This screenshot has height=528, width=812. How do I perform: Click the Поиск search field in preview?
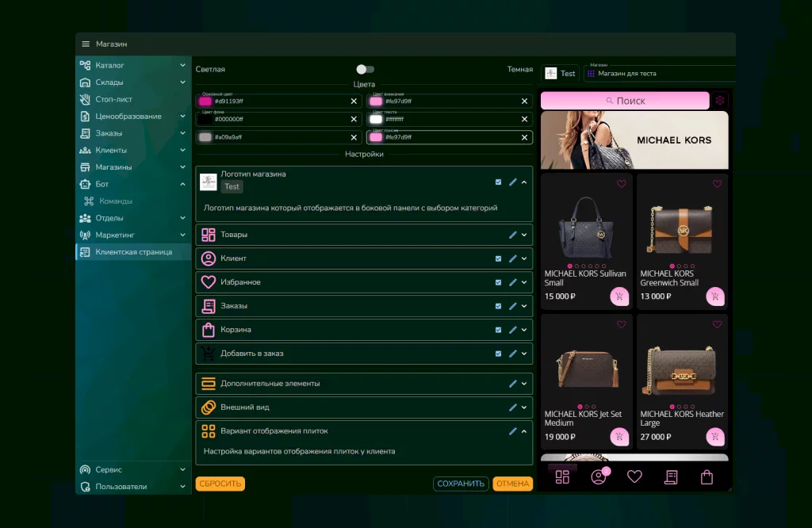[x=625, y=101]
